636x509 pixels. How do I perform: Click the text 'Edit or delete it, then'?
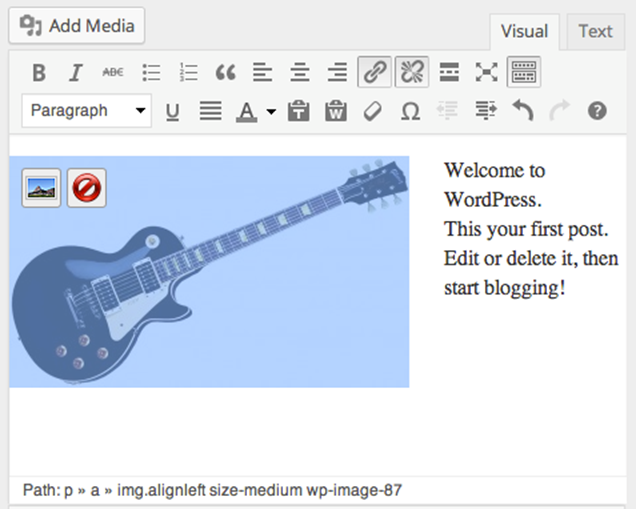[531, 258]
